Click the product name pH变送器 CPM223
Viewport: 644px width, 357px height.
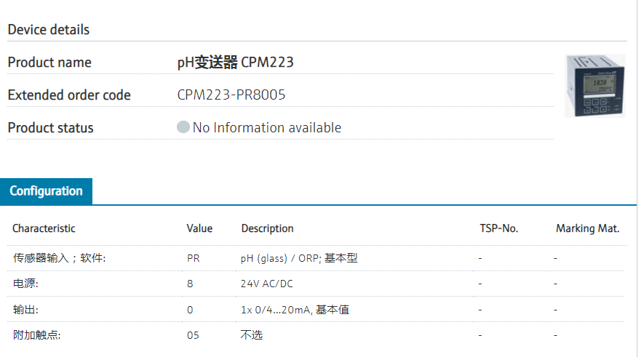[x=235, y=63]
